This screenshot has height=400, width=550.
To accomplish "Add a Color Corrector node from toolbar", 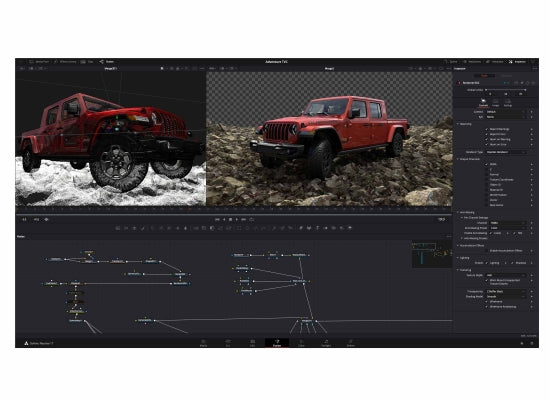I will pos(152,228).
